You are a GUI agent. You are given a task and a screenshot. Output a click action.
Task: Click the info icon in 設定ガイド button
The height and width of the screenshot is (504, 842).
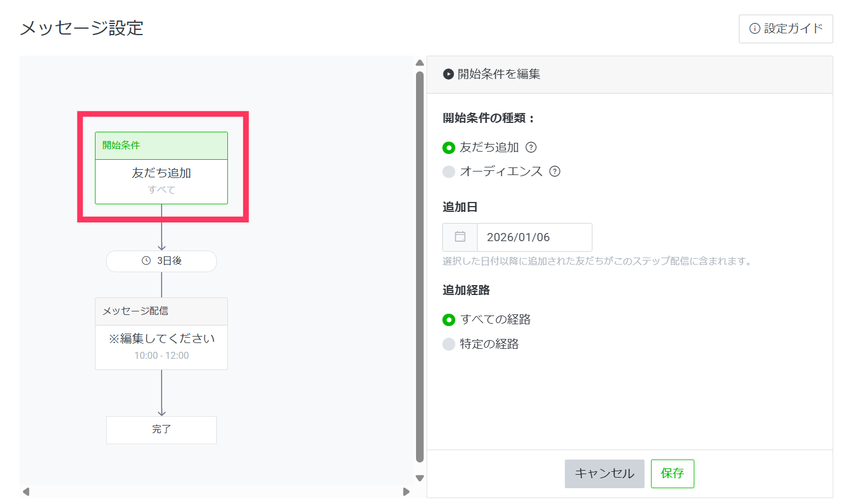click(x=755, y=29)
